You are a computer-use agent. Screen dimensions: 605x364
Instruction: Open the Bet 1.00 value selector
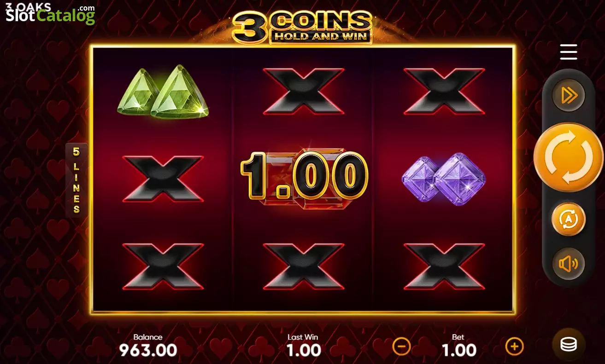(x=459, y=346)
